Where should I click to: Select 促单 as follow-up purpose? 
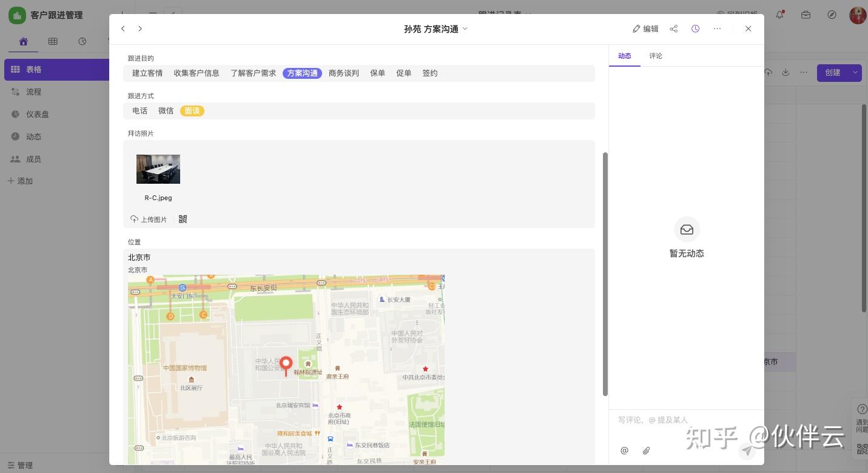point(404,73)
